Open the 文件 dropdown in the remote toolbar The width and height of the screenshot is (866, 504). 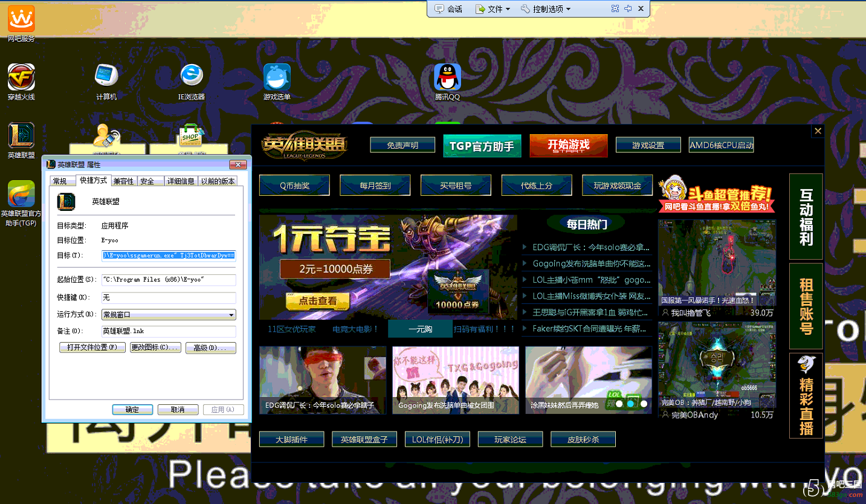point(493,8)
